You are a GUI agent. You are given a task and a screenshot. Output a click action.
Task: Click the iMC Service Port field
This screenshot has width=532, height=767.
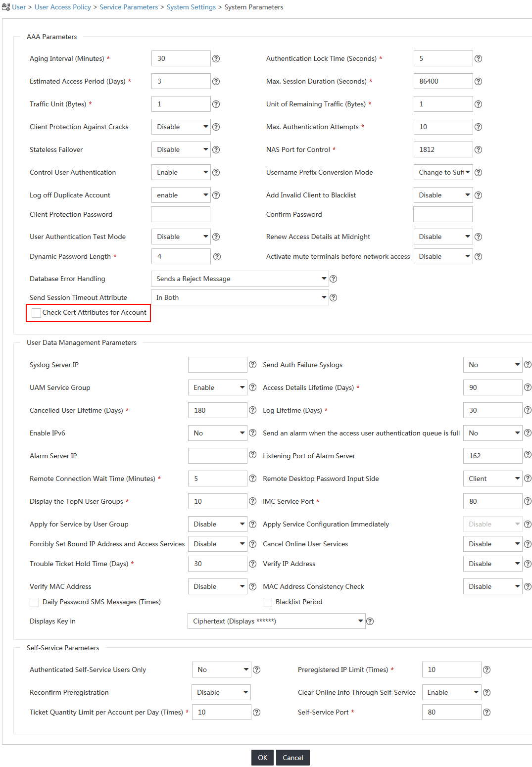point(492,501)
